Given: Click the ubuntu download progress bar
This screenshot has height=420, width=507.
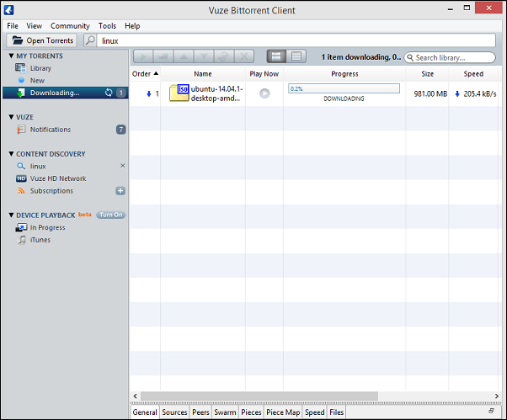Looking at the screenshot, I should point(344,88).
